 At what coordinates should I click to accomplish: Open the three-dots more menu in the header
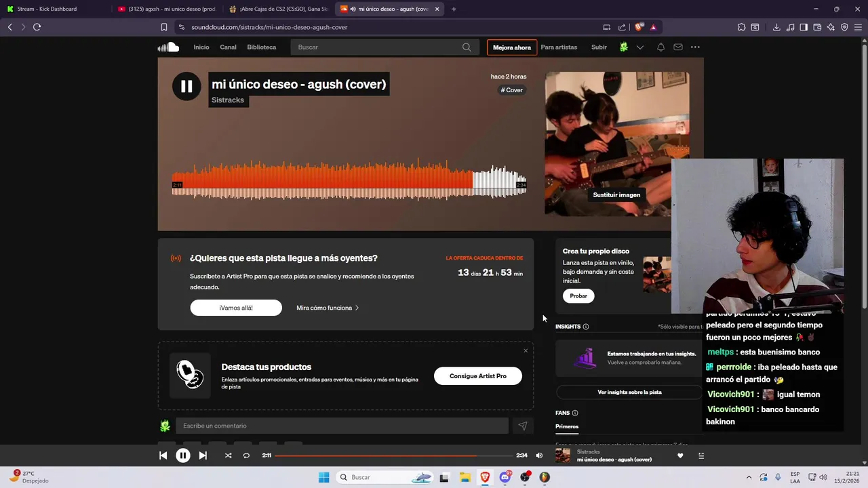click(695, 47)
